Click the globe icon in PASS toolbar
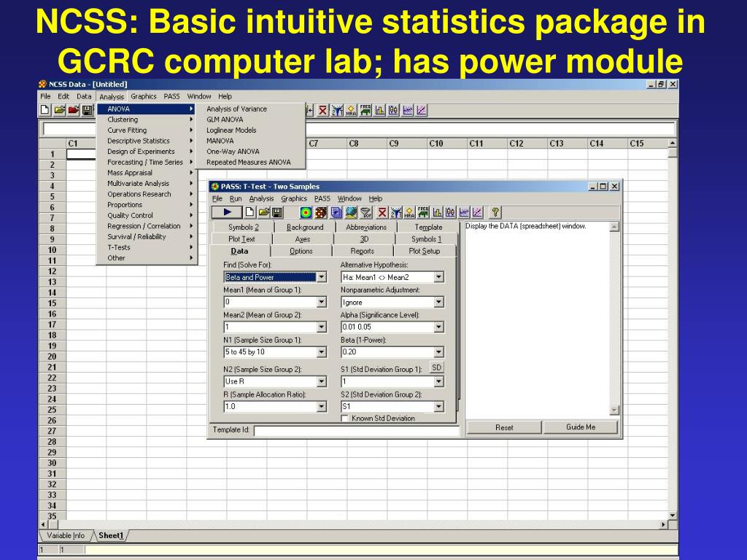 (x=351, y=212)
